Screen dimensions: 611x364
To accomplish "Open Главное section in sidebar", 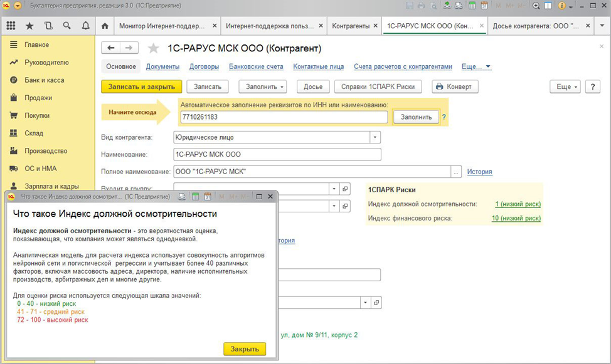I will 36,44.
